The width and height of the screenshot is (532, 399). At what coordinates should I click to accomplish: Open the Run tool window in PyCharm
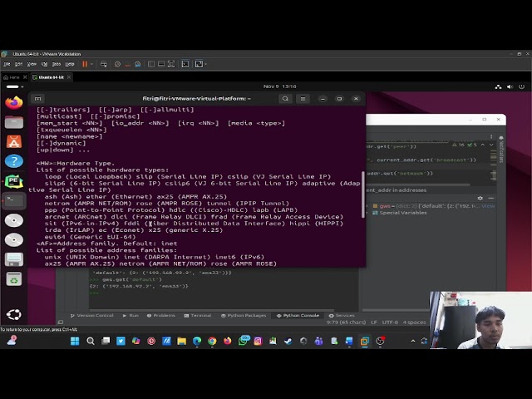[x=131, y=316]
